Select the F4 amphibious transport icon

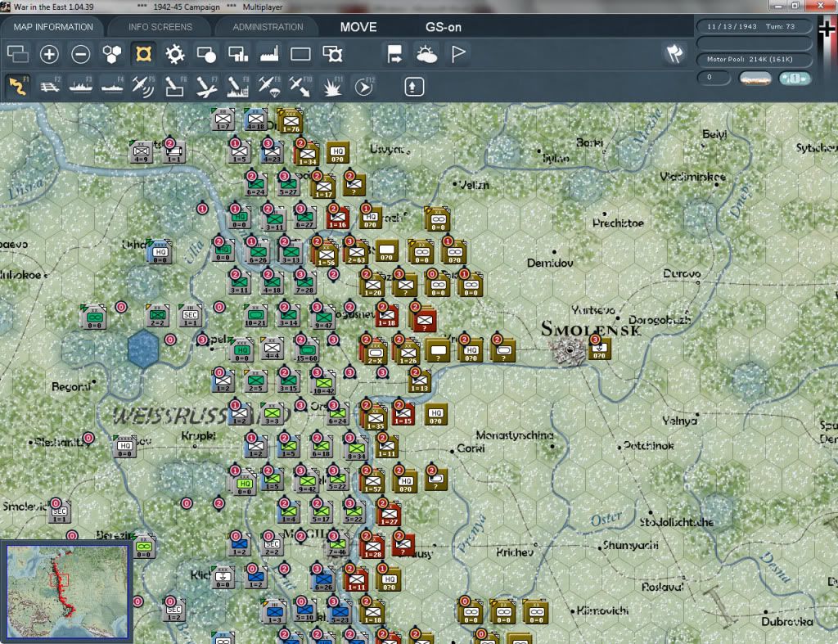coord(112,86)
